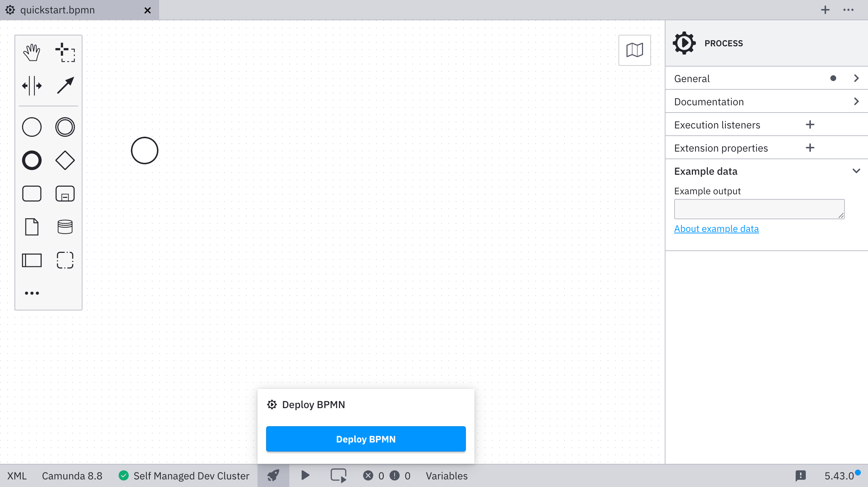Create an exclusive gateway diamond

tap(65, 160)
